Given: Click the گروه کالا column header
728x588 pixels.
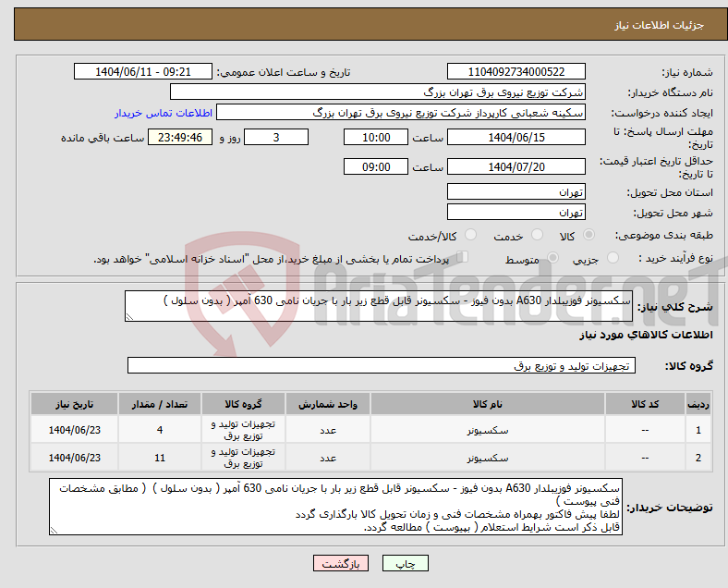Looking at the screenshot, I should coord(243,404).
